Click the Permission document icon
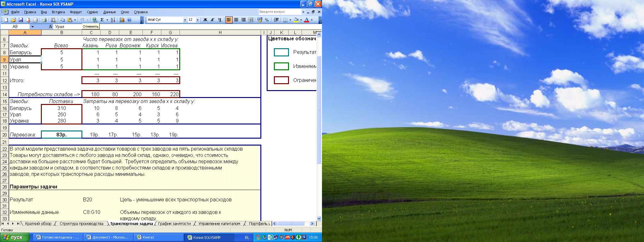Screen dimensions: 644x242 pos(28,20)
